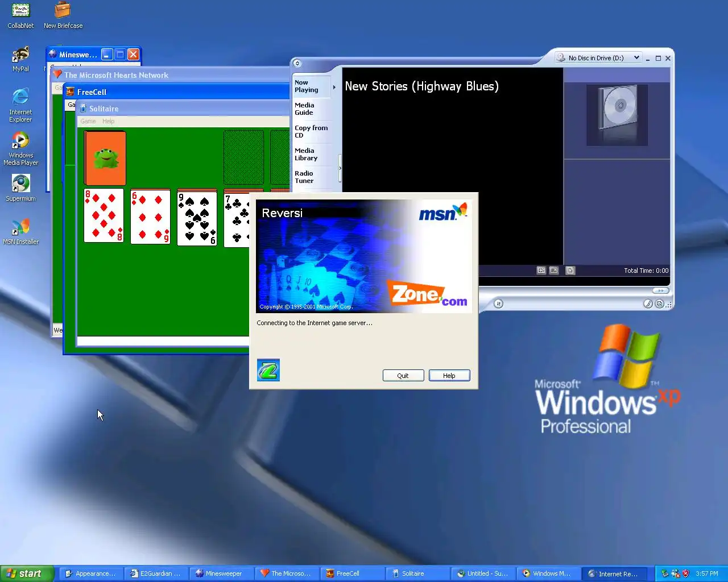The image size is (728, 582).
Task: Select the 8 of diamonds card
Action: [x=104, y=216]
